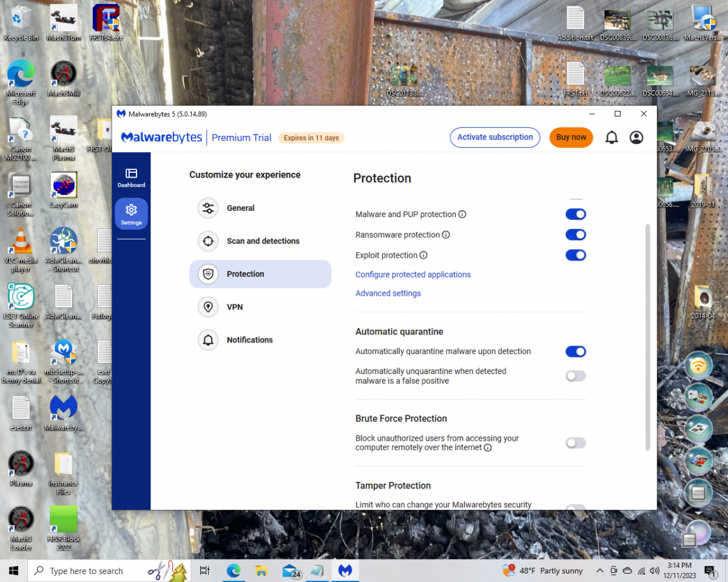Open Configure protected applications link
Viewport: 728px width, 582px height.
pyautogui.click(x=413, y=275)
